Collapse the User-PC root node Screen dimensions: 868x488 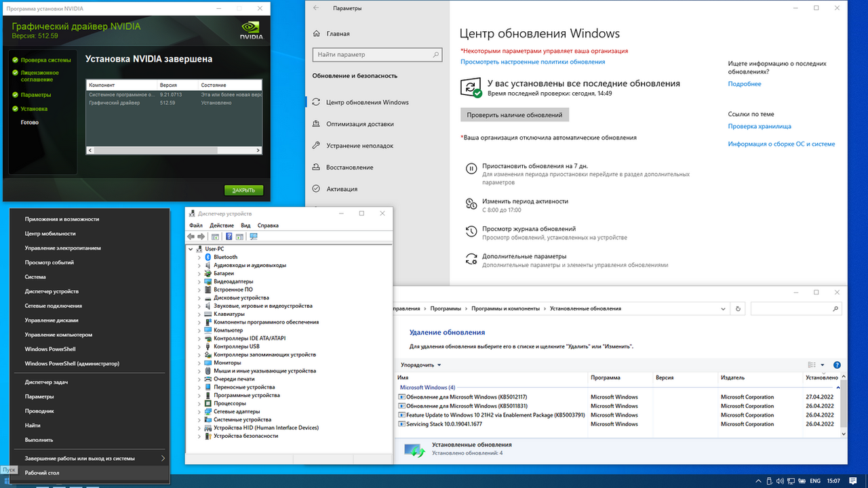[x=191, y=249]
